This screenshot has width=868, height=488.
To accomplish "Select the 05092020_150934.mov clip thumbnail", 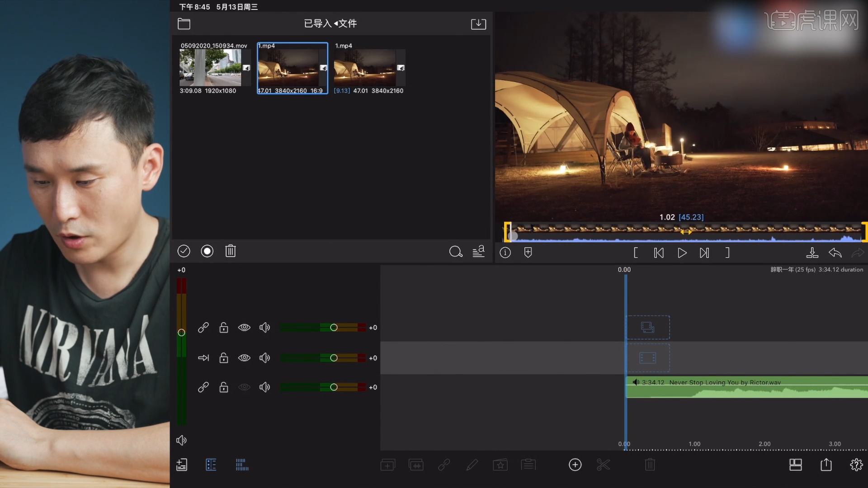I will tap(215, 68).
